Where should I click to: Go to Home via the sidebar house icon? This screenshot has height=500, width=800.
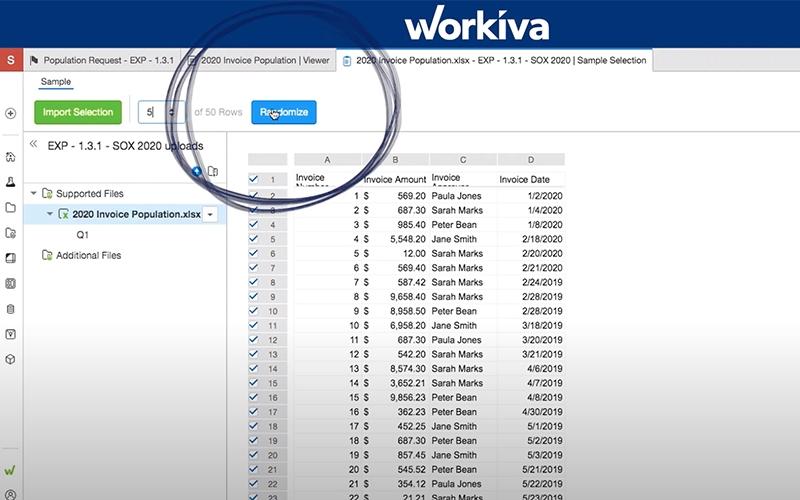(x=10, y=157)
